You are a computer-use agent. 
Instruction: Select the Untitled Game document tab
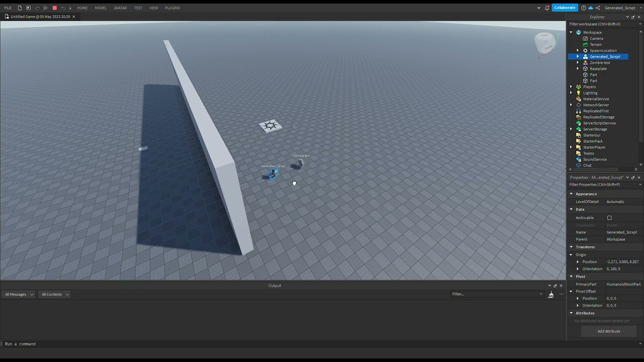40,17
